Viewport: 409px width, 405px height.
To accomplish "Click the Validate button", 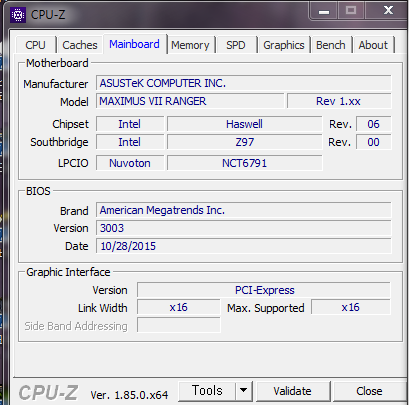I will (x=292, y=391).
